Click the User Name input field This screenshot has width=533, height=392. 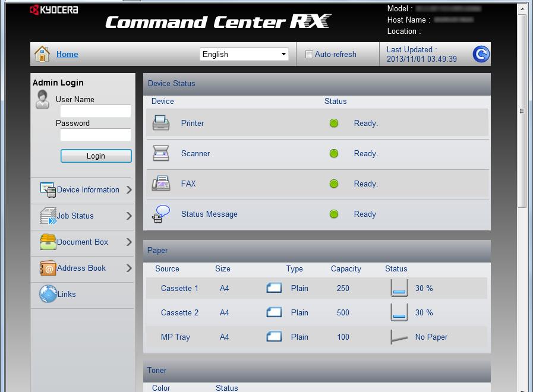click(96, 110)
